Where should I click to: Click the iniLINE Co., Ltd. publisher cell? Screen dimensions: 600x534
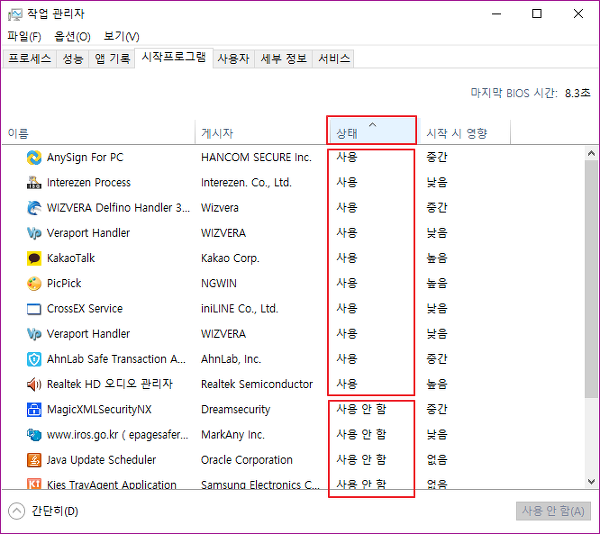(x=240, y=309)
